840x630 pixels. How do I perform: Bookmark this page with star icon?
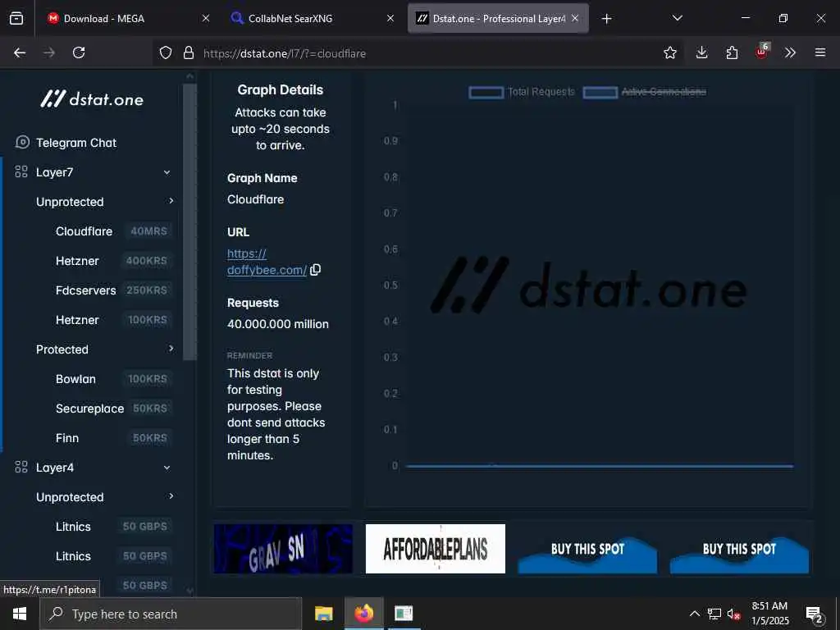pos(669,52)
